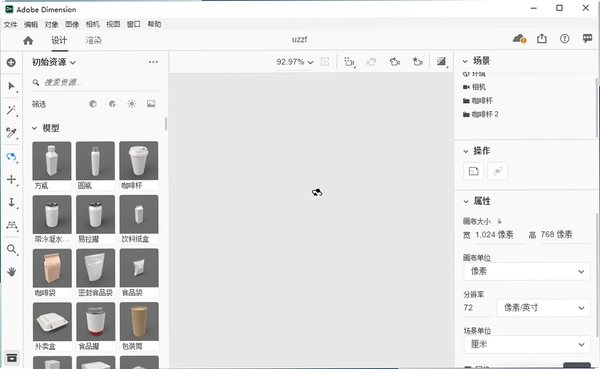The width and height of the screenshot is (600, 369).
Task: Select the Zoom magnifier tool
Action: click(x=11, y=250)
